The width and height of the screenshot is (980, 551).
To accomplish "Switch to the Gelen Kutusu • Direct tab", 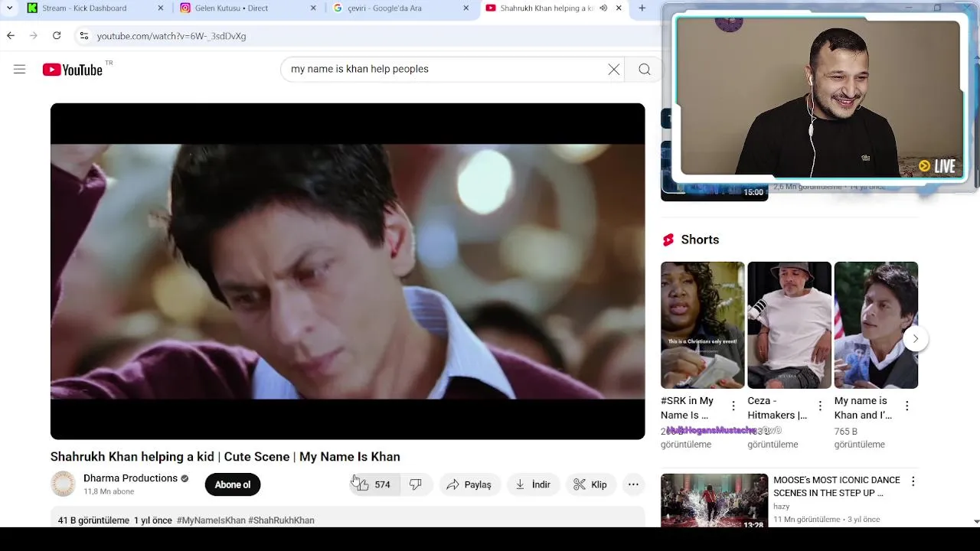I will (249, 8).
